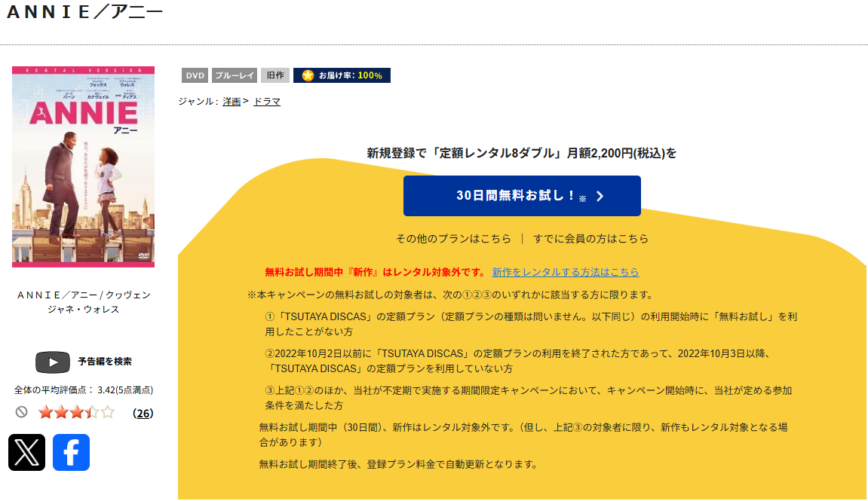
Task: Click the prohibited circle icon beside stars
Action: tap(22, 412)
